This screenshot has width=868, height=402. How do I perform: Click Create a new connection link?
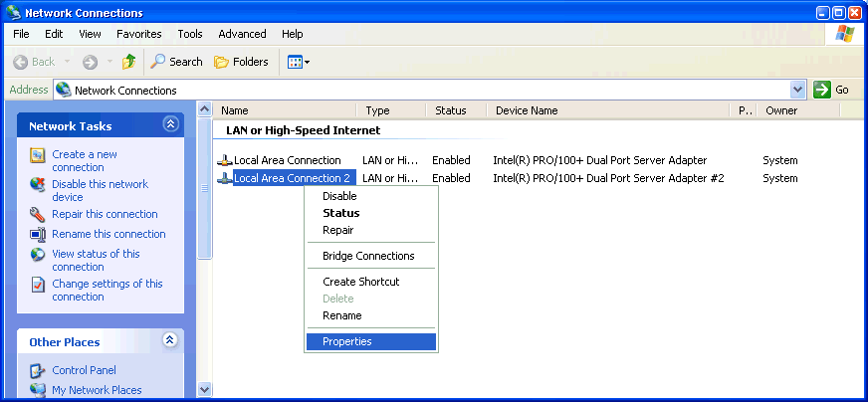(85, 160)
